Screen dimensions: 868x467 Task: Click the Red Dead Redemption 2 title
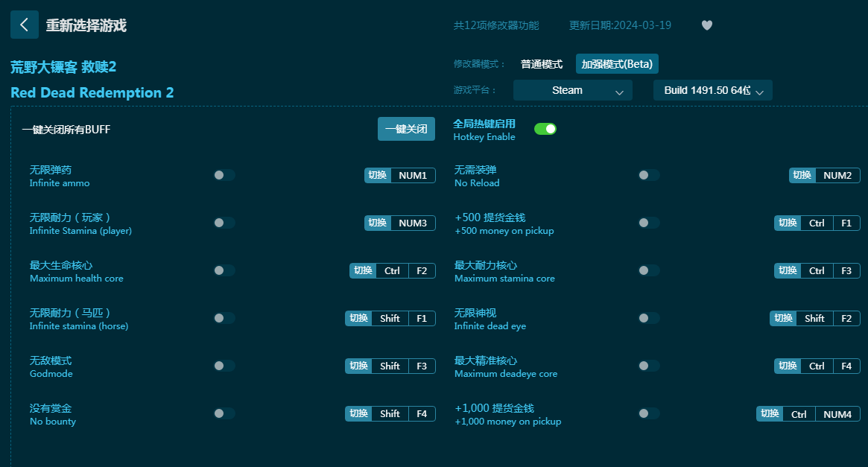click(x=92, y=92)
